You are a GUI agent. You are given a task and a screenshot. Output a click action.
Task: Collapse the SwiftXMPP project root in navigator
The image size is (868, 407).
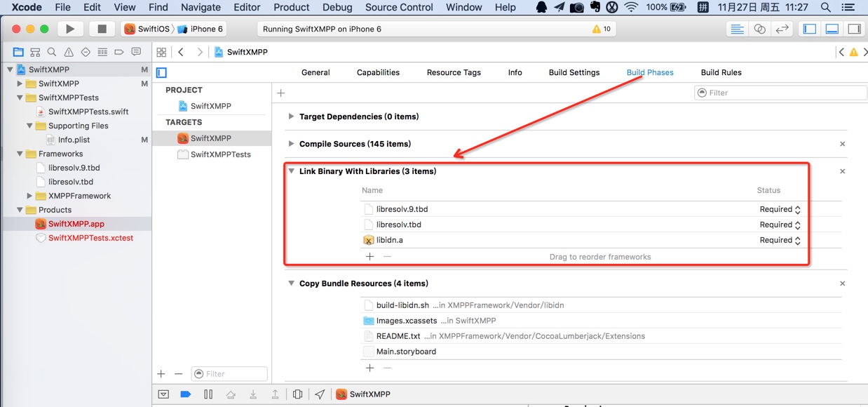[x=10, y=69]
